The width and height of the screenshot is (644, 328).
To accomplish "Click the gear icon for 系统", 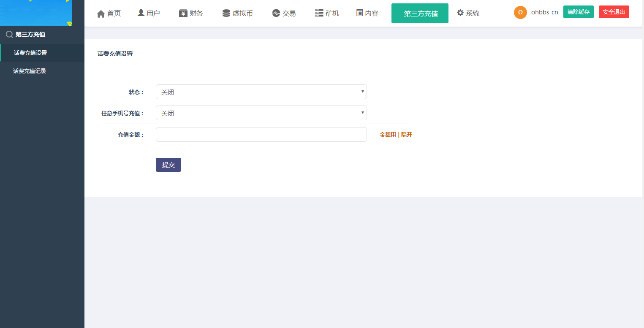I will tap(460, 13).
